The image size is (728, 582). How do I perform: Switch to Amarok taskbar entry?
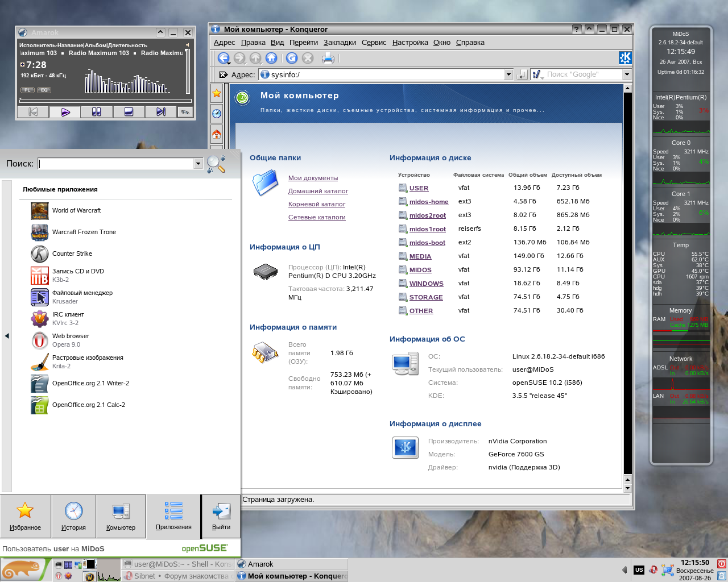coord(291,564)
